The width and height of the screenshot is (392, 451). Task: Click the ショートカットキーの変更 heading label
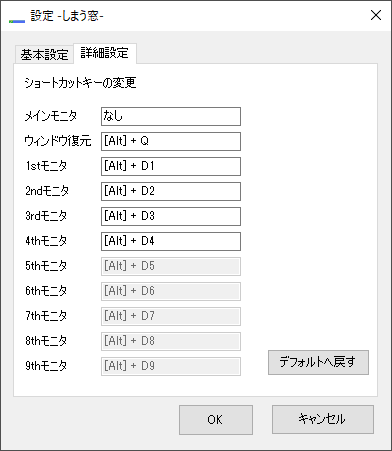[80, 83]
